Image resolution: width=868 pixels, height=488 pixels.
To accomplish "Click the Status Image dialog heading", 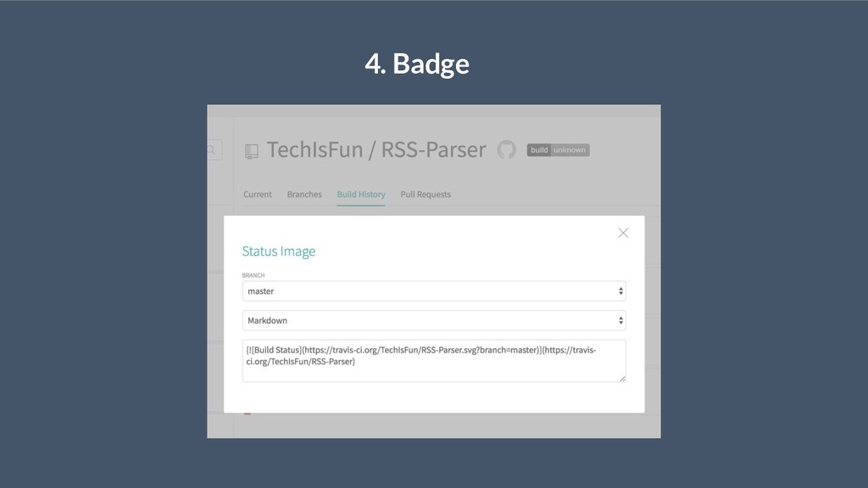I will pyautogui.click(x=278, y=251).
